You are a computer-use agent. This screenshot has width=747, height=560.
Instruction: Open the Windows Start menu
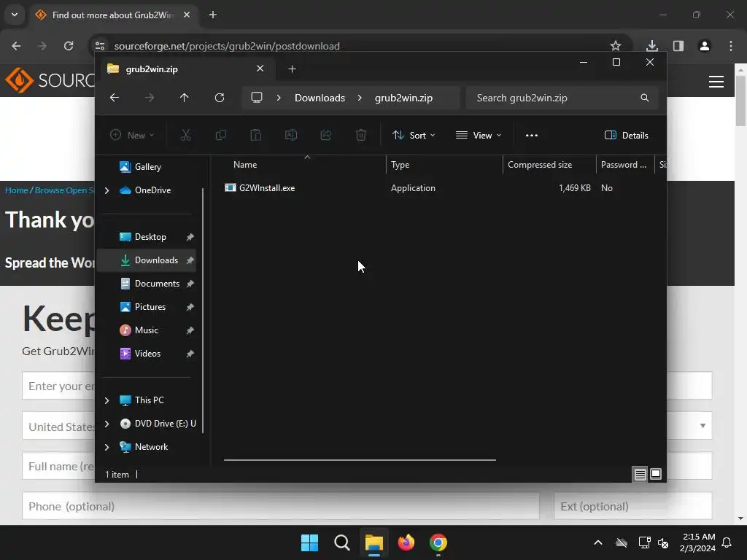309,542
